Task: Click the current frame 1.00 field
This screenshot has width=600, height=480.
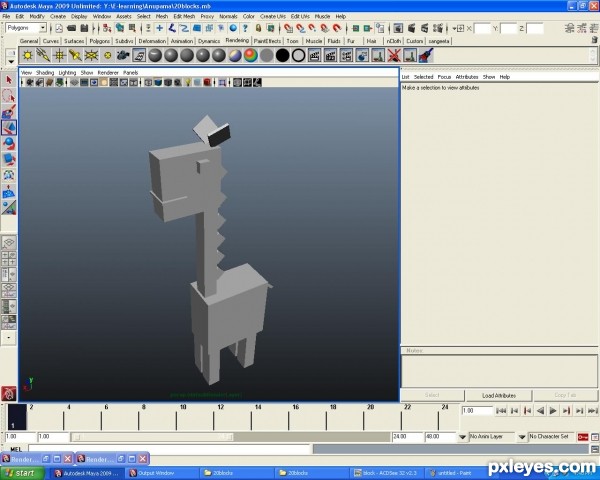Action: pos(476,411)
